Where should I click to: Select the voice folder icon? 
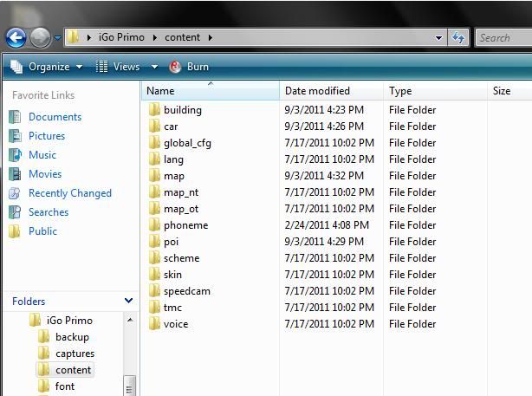pyautogui.click(x=154, y=324)
